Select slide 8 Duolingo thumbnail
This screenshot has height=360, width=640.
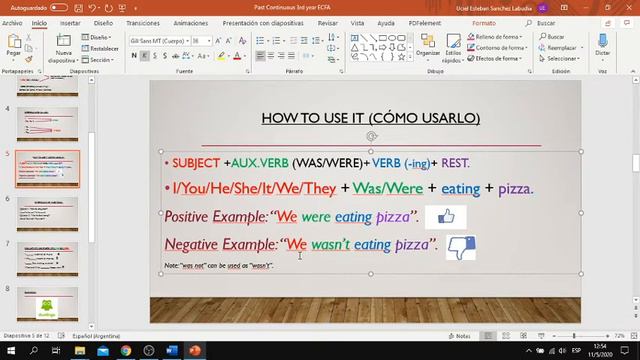pos(47,304)
